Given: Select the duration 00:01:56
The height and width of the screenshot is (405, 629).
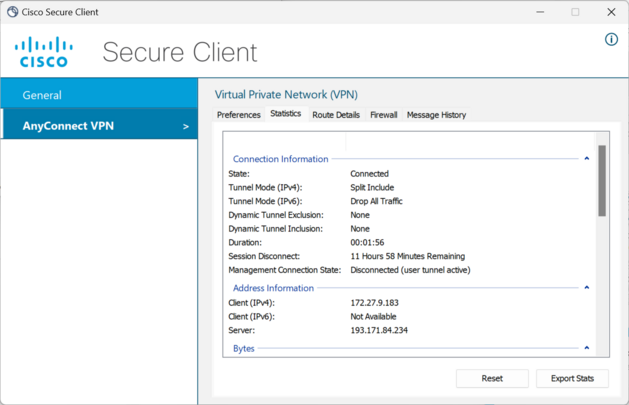Looking at the screenshot, I should (x=367, y=242).
